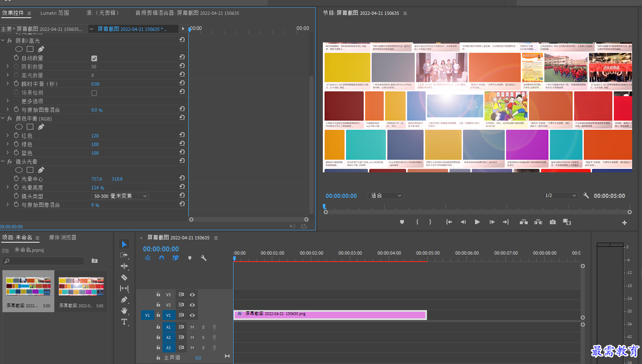Open the 适合 zoom level dropdown
Viewport: 642px width, 364px height.
(x=385, y=196)
